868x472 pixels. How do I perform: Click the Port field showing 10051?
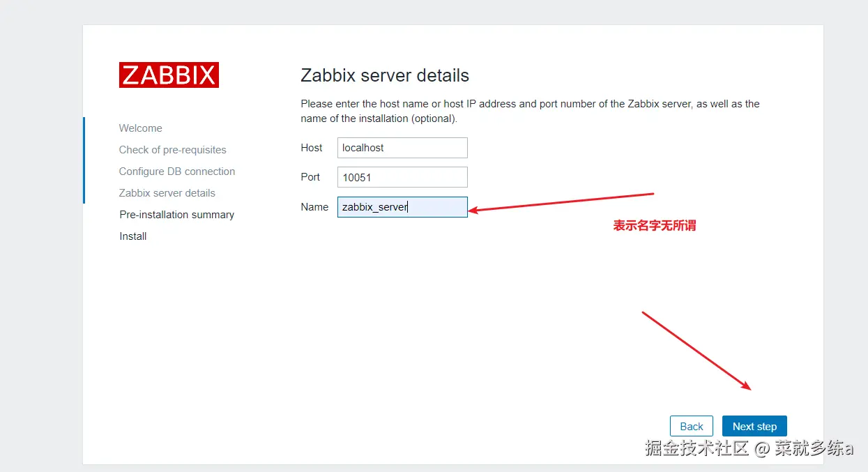(402, 177)
